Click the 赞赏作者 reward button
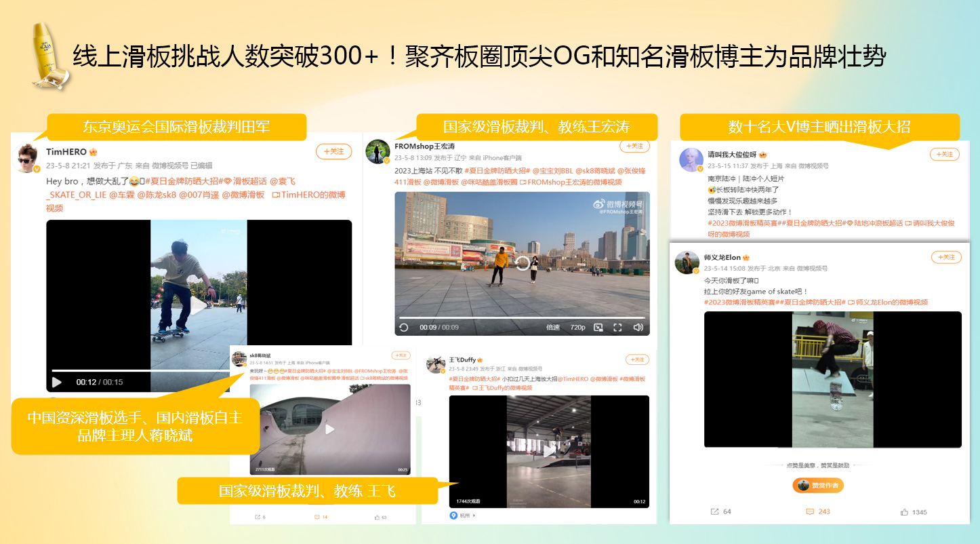Viewport: 980px width, 544px height. 818,486
